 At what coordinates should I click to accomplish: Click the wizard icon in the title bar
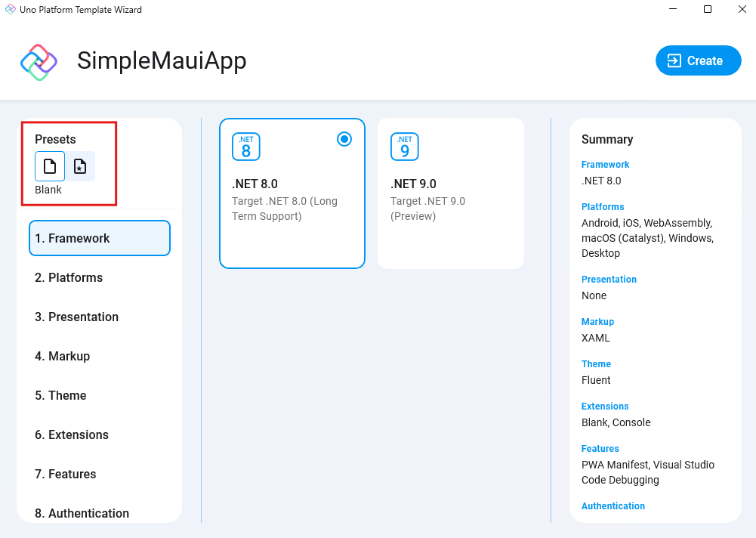pyautogui.click(x=11, y=9)
